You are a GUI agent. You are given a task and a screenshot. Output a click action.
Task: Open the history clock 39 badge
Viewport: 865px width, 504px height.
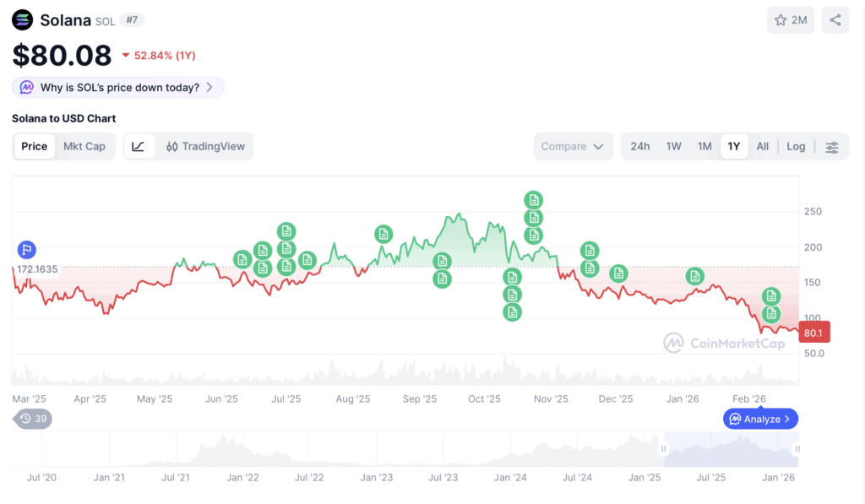pyautogui.click(x=33, y=419)
